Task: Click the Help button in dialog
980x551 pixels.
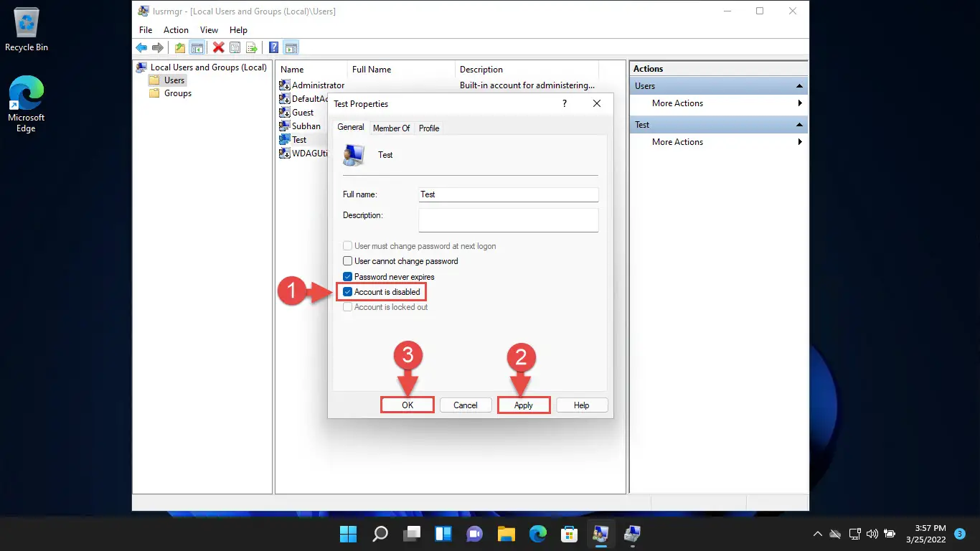Action: tap(582, 405)
